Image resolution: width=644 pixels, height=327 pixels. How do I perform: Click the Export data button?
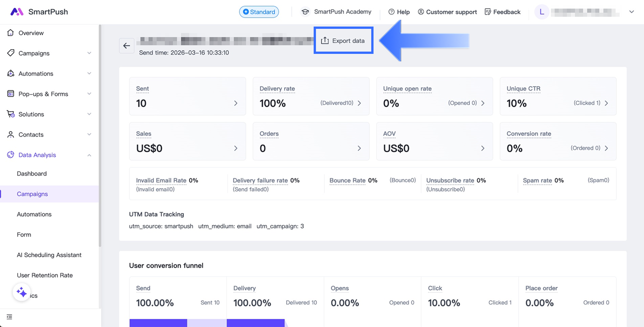[x=343, y=41]
